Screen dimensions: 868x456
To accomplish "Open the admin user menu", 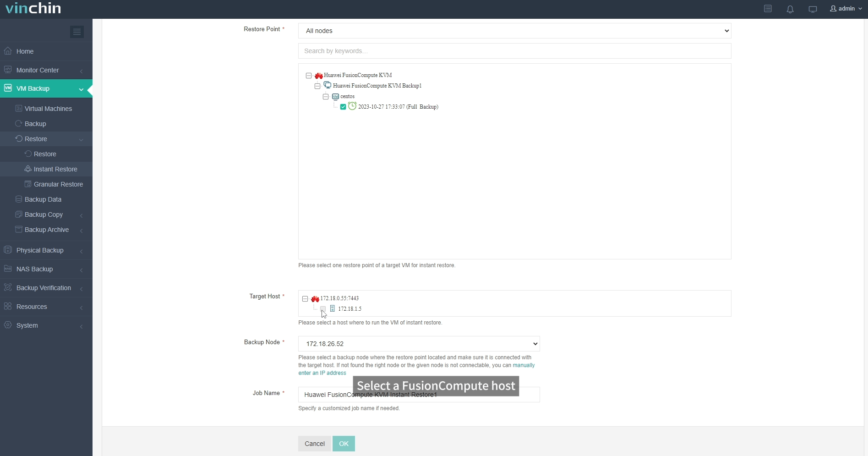I will pyautogui.click(x=846, y=9).
